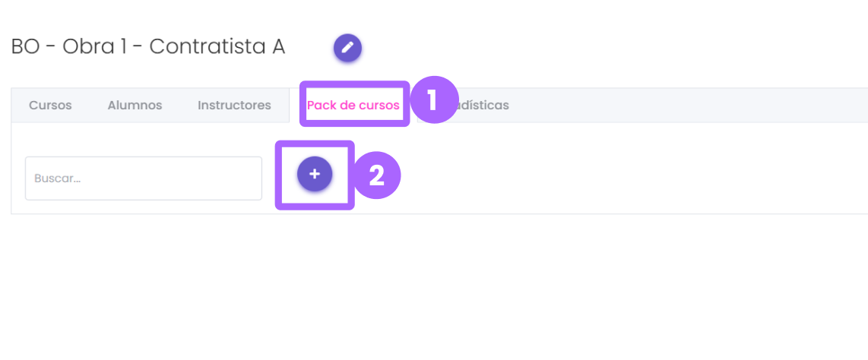Add a new course pack with the plus button
The width and height of the screenshot is (868, 360).
[315, 174]
